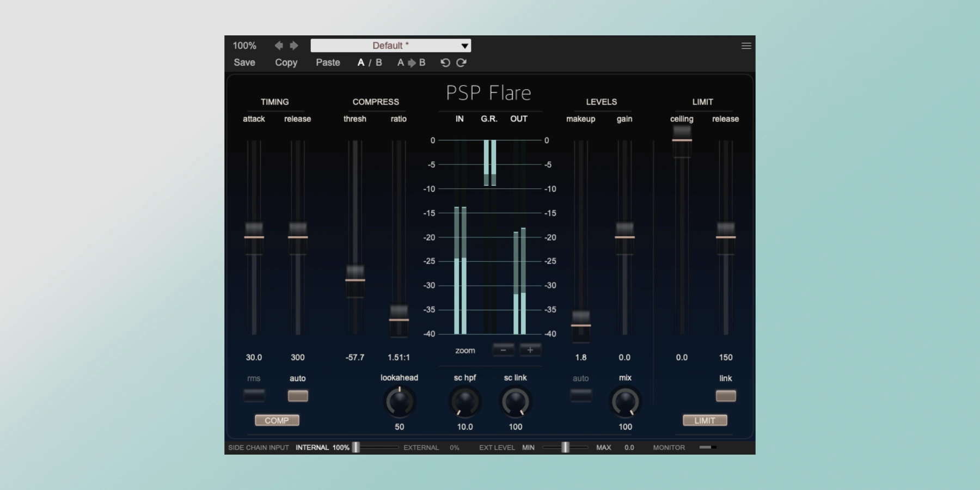Click the lookahead knob
The image size is (980, 490).
[x=400, y=402]
